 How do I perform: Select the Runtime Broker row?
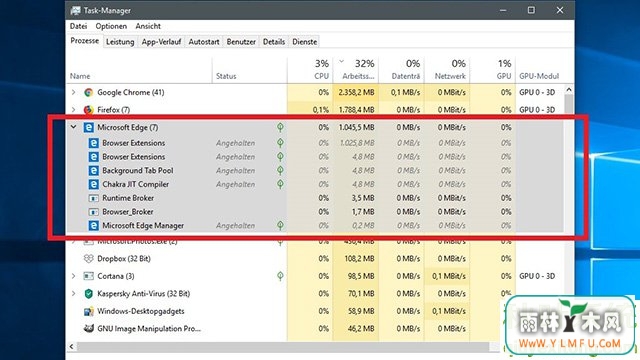(315, 198)
